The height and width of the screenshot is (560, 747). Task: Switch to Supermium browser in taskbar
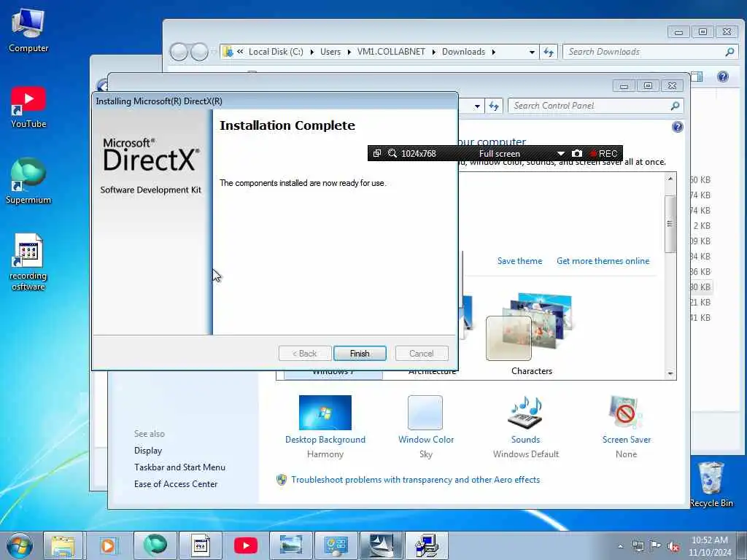pos(155,545)
